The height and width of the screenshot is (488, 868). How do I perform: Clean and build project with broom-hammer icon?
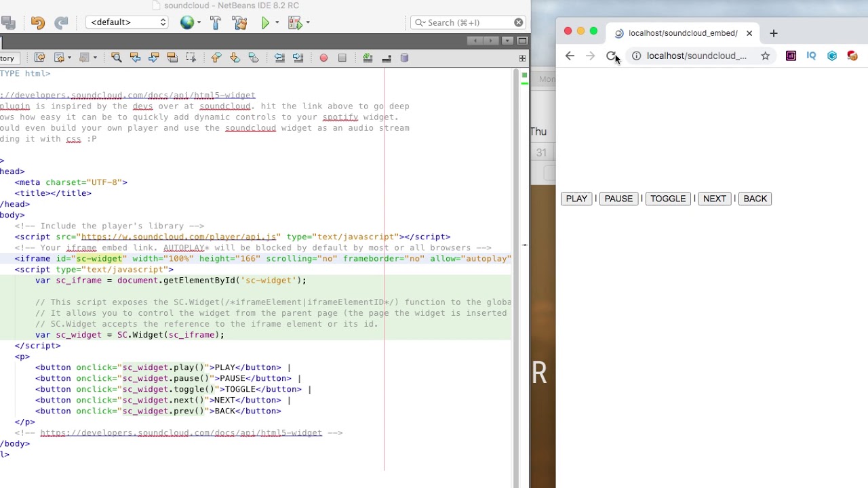239,22
